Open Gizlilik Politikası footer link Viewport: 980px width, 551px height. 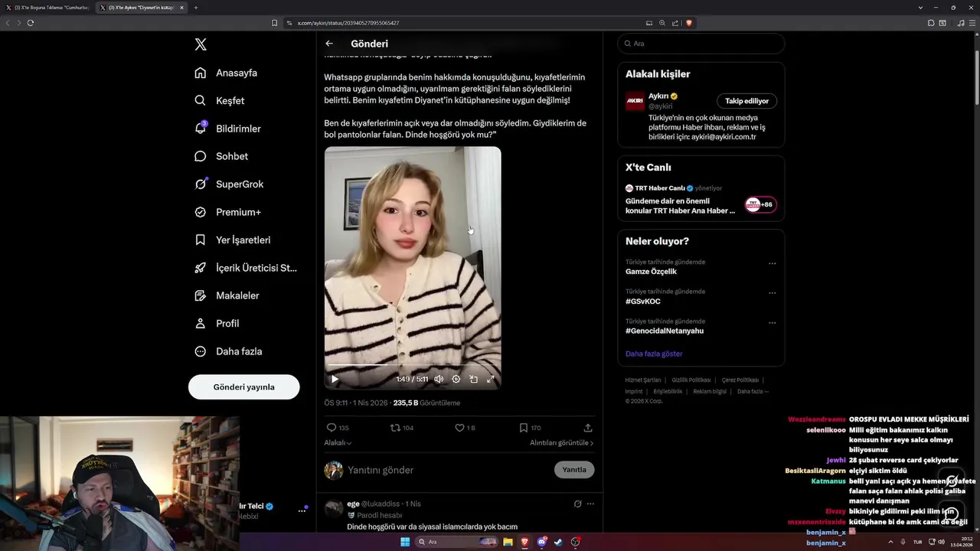pos(691,380)
